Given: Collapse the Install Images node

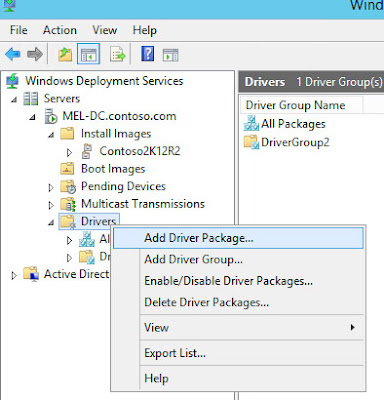Looking at the screenshot, I should tap(51, 135).
